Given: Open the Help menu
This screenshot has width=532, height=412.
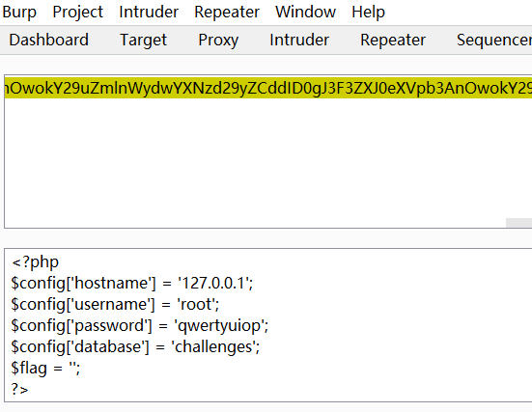Looking at the screenshot, I should (368, 13).
